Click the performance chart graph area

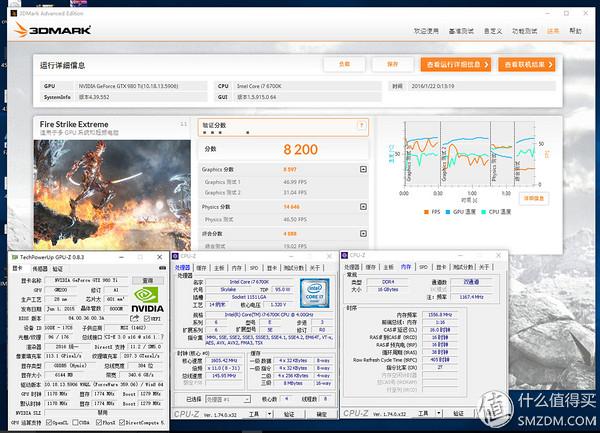click(470, 153)
